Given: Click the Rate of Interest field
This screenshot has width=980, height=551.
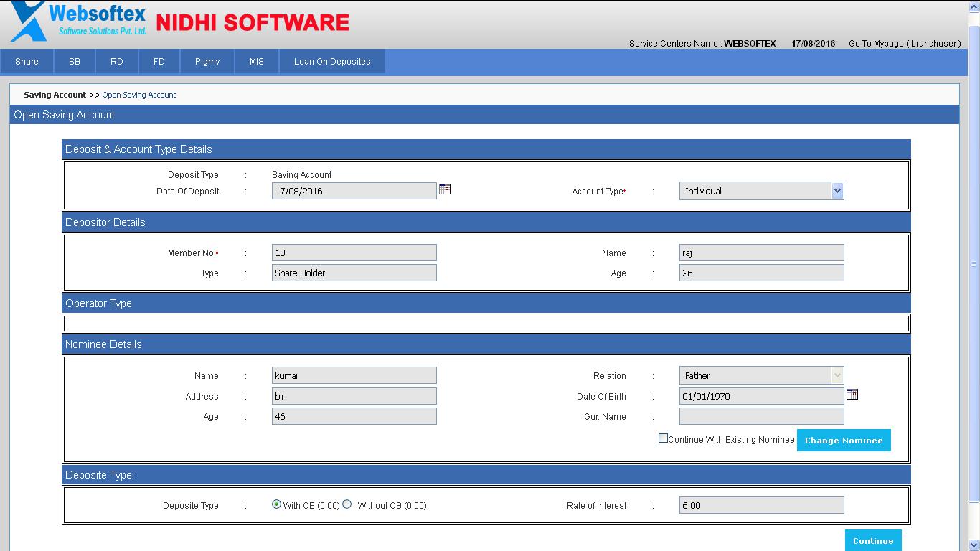Looking at the screenshot, I should 761,505.
